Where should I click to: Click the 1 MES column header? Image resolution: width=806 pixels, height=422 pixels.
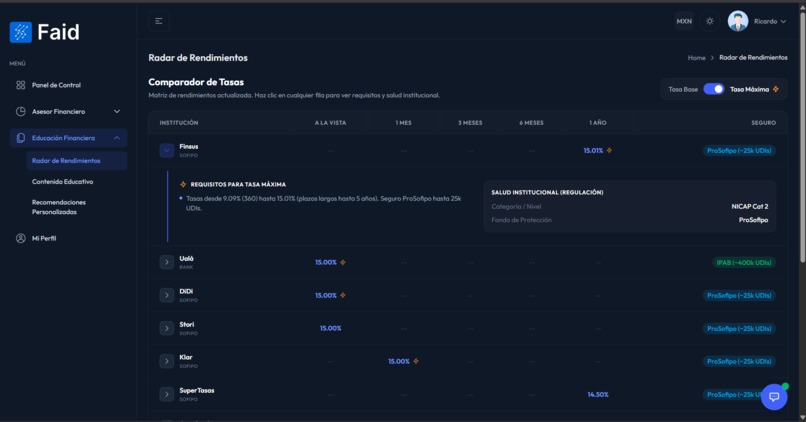tap(404, 123)
